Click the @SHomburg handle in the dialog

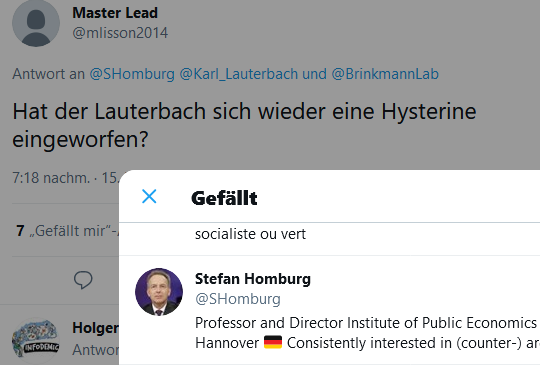238,299
